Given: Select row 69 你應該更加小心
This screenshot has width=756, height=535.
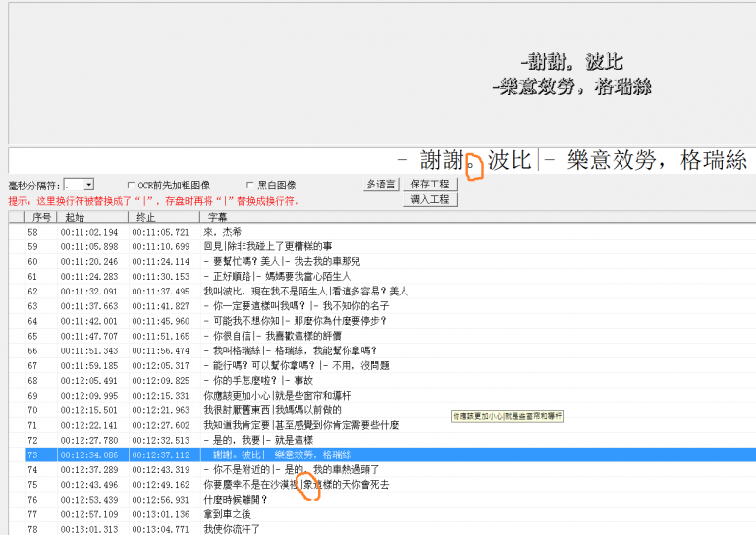Looking at the screenshot, I should 390,396.
